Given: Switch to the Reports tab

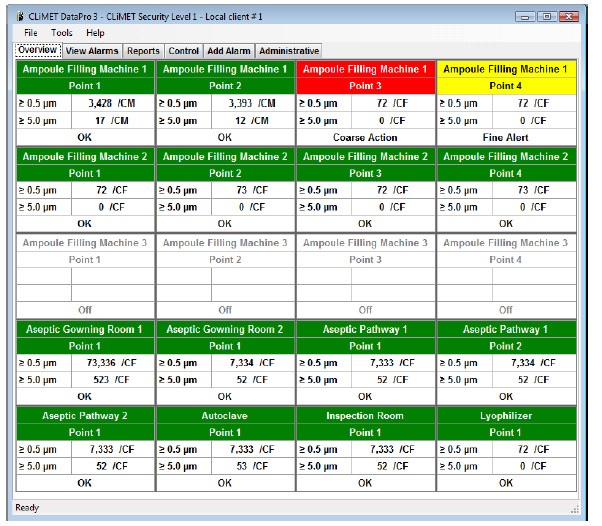Looking at the screenshot, I should (x=144, y=51).
